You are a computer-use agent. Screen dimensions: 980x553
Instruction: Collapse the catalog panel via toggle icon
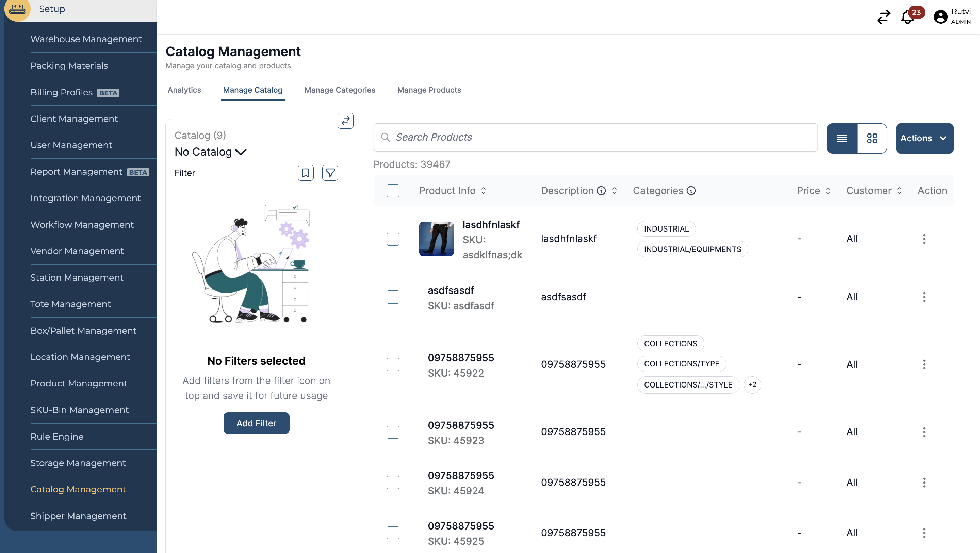pos(345,121)
